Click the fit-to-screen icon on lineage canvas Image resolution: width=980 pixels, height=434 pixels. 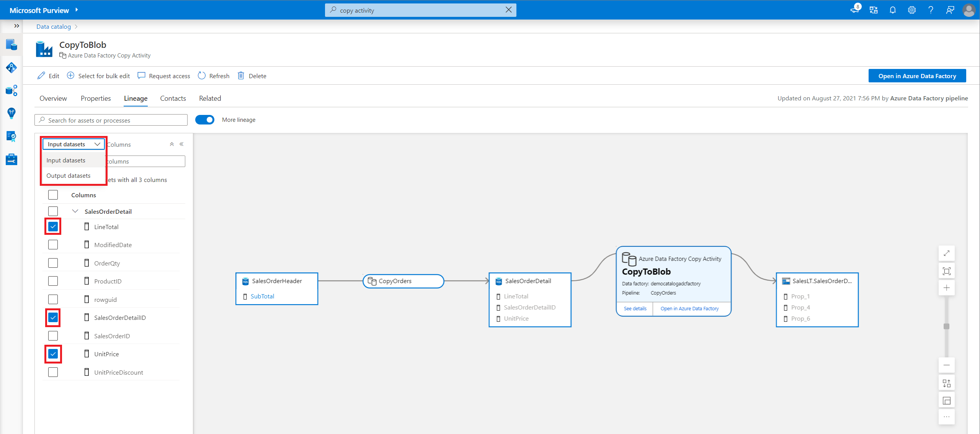[946, 271]
